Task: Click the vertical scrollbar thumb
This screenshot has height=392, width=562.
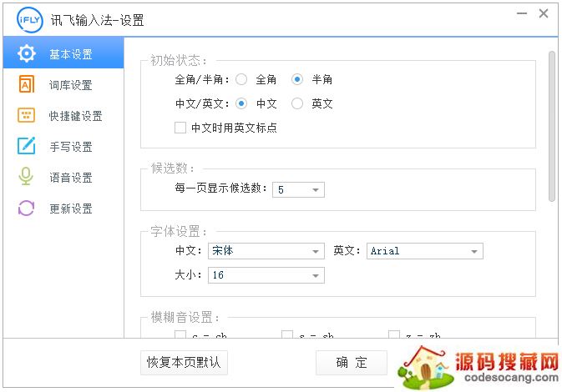Action: coord(552,127)
